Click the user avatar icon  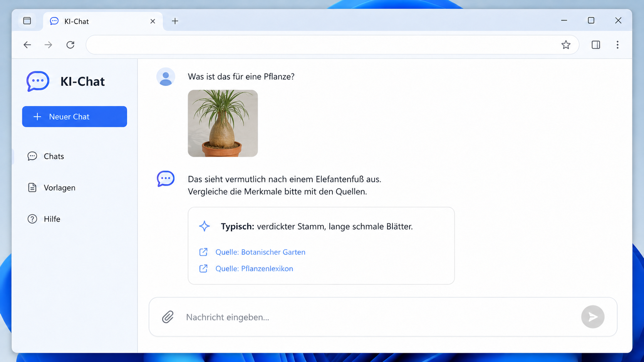point(166,77)
